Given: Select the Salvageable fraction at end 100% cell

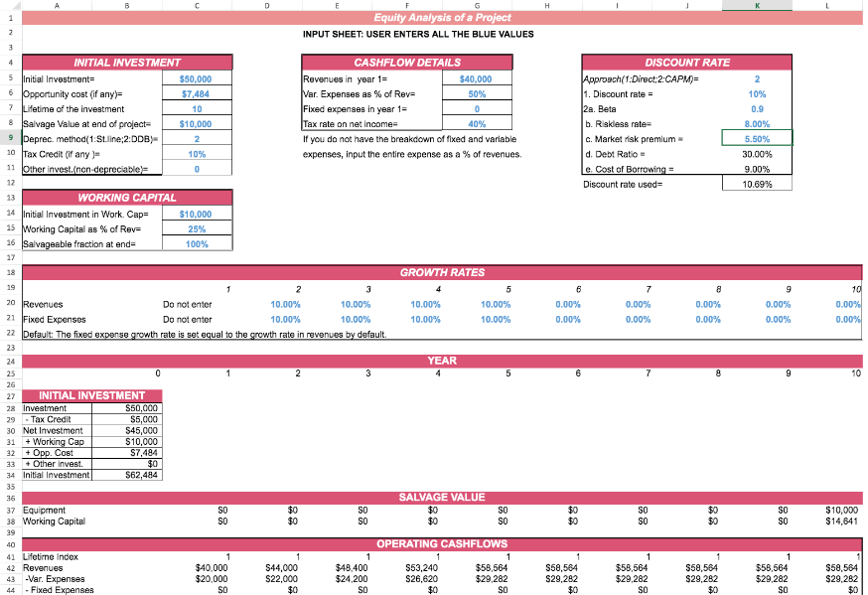Looking at the screenshot, I should click(197, 243).
